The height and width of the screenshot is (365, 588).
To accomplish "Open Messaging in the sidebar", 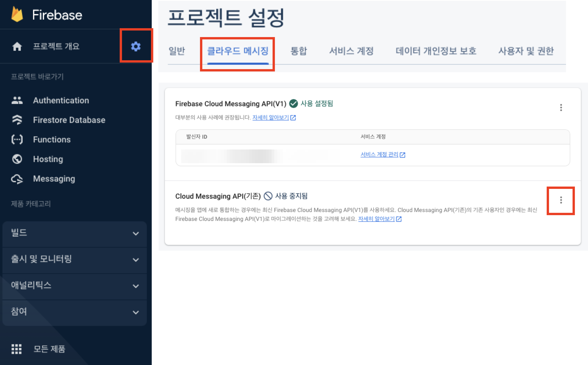I will 54,179.
